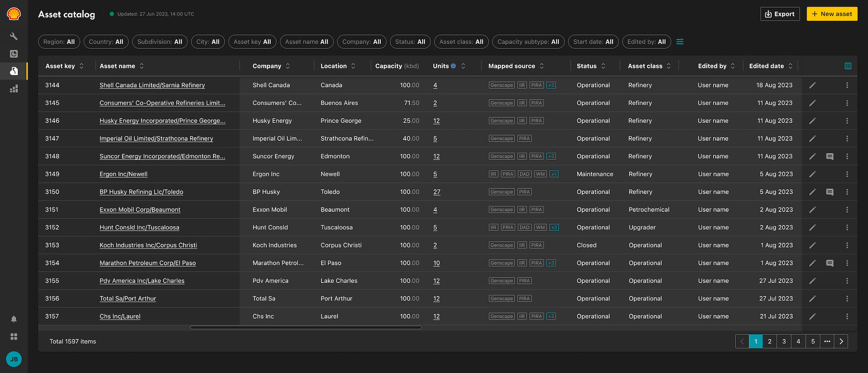Open the Company filter dropdown
868x373 pixels.
362,42
